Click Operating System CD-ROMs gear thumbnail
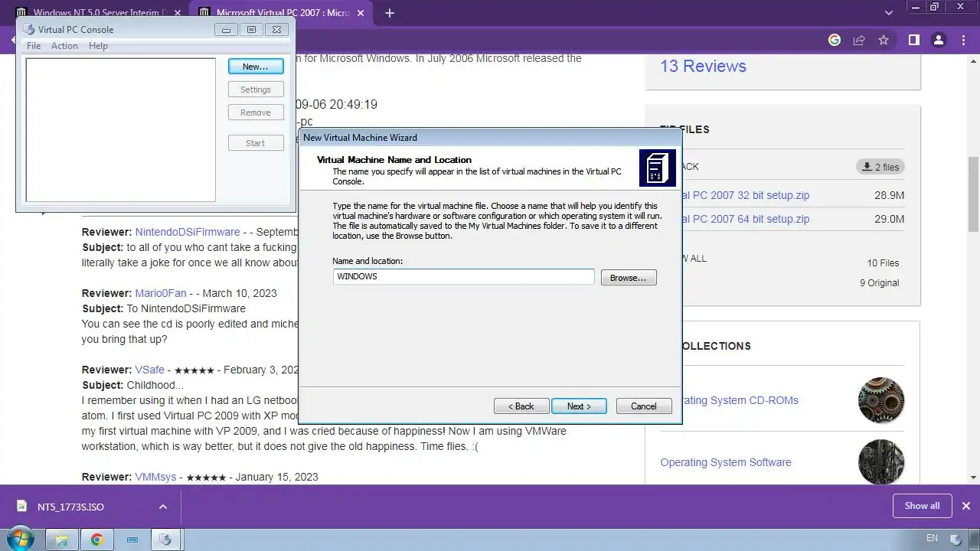Viewport: 980px width, 551px height. (x=881, y=400)
